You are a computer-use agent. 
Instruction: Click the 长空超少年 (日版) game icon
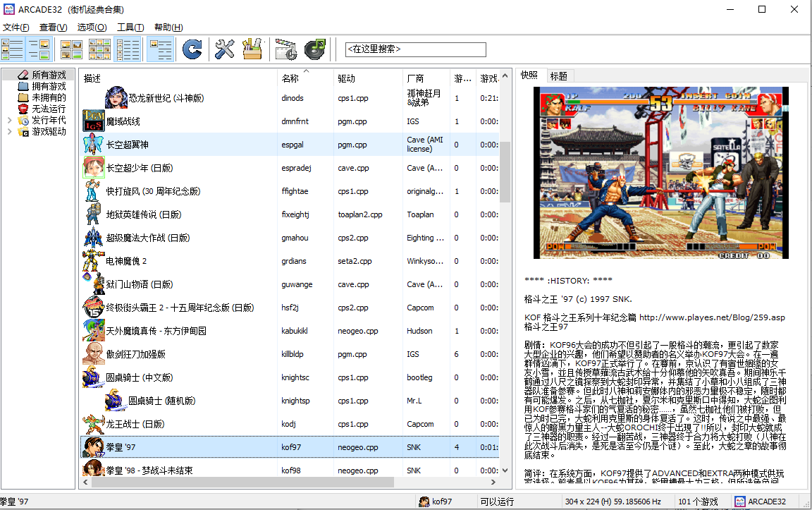(94, 167)
